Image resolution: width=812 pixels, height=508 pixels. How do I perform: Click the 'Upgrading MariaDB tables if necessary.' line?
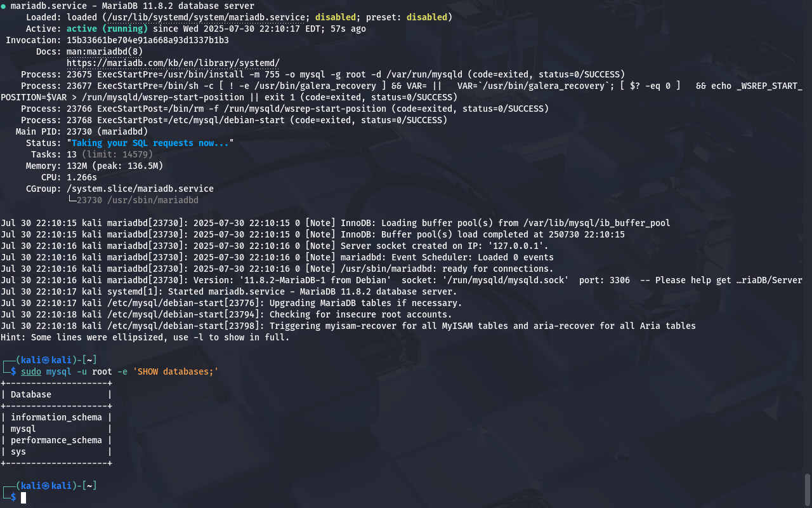click(232, 303)
